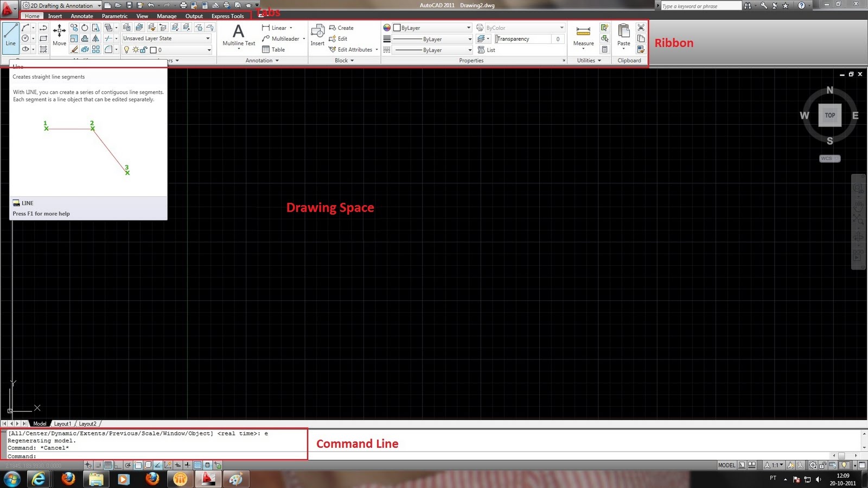Click the ByLayer color swatch in Properties
This screenshot has height=488, width=868.
(397, 27)
